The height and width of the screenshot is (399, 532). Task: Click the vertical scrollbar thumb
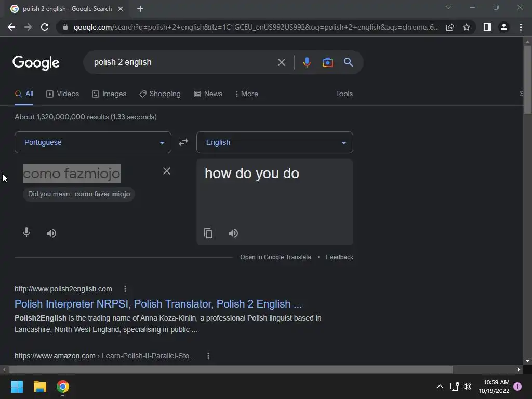[527, 79]
